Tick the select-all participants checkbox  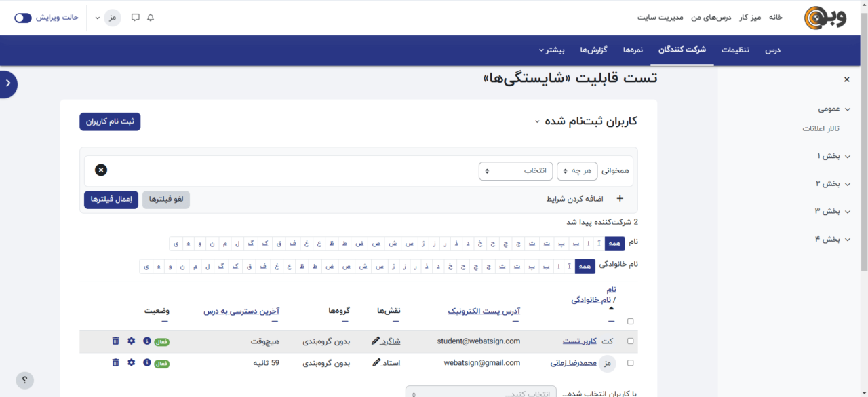click(x=631, y=322)
